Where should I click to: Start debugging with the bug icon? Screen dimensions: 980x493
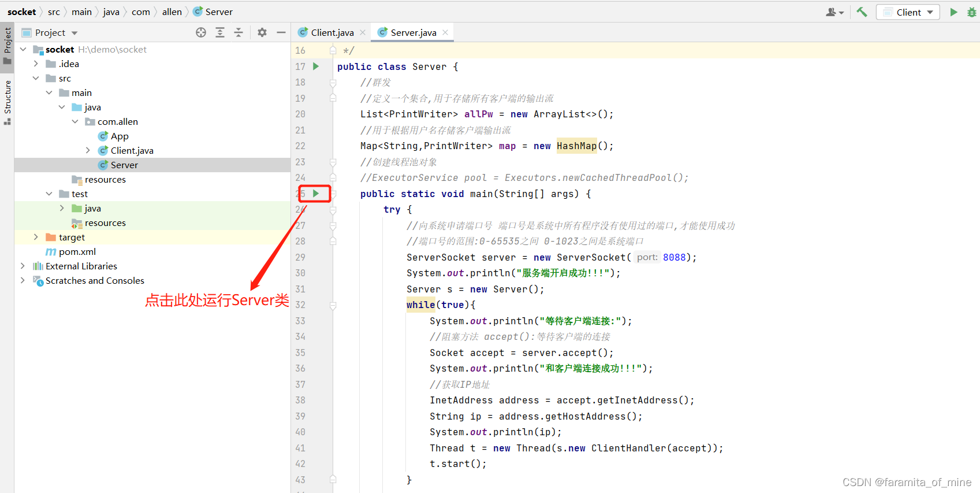click(971, 12)
